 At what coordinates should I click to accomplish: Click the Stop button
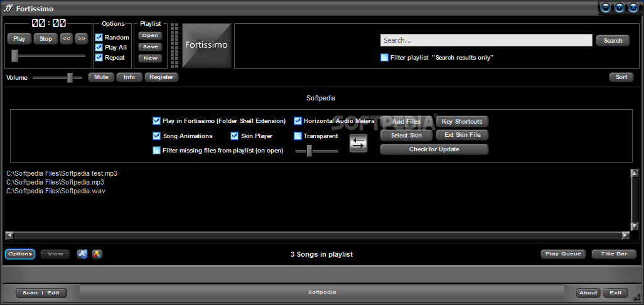[46, 38]
